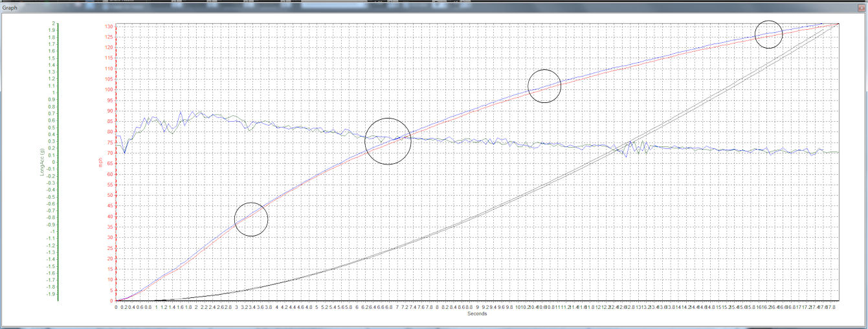The image size is (868, 329).
Task: Click the Seconds x-axis label
Action: [477, 314]
